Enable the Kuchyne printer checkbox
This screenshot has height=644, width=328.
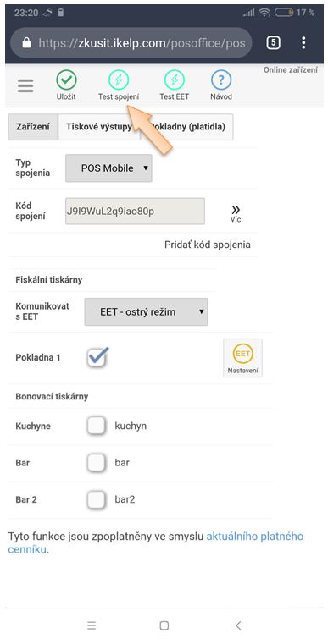pos(97,426)
